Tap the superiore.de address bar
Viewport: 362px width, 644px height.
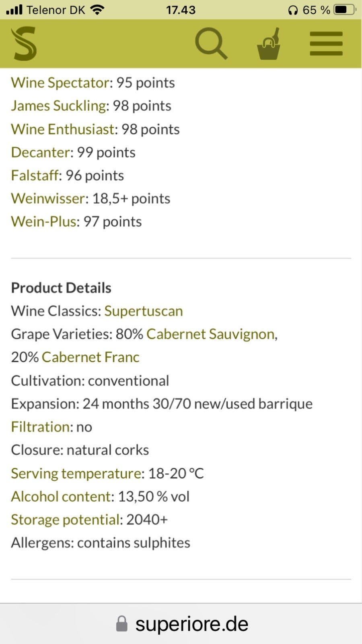pyautogui.click(x=191, y=624)
